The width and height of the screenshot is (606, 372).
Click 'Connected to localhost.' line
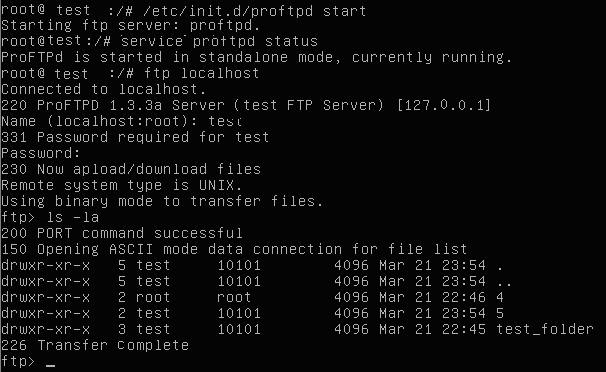coord(103,89)
